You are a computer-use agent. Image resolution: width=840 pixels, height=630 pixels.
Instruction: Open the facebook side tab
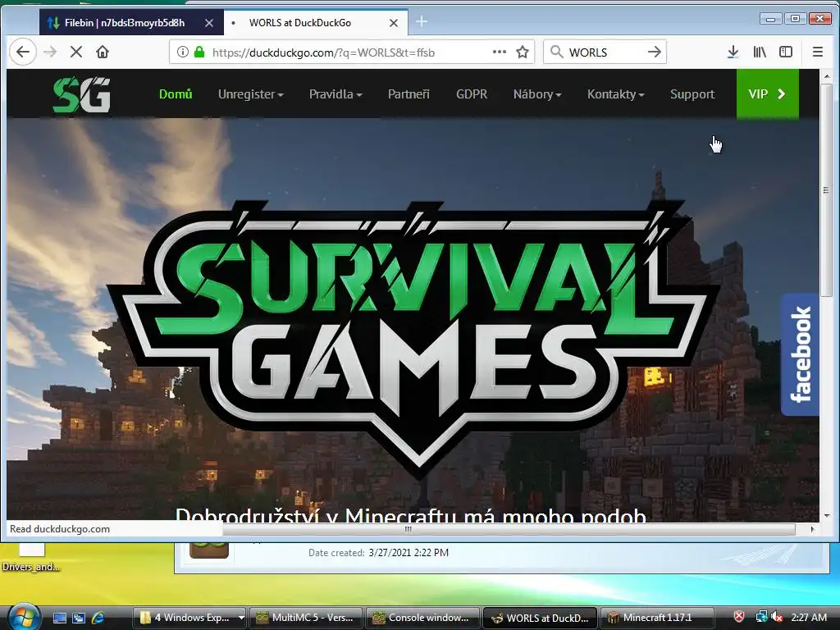coord(800,354)
